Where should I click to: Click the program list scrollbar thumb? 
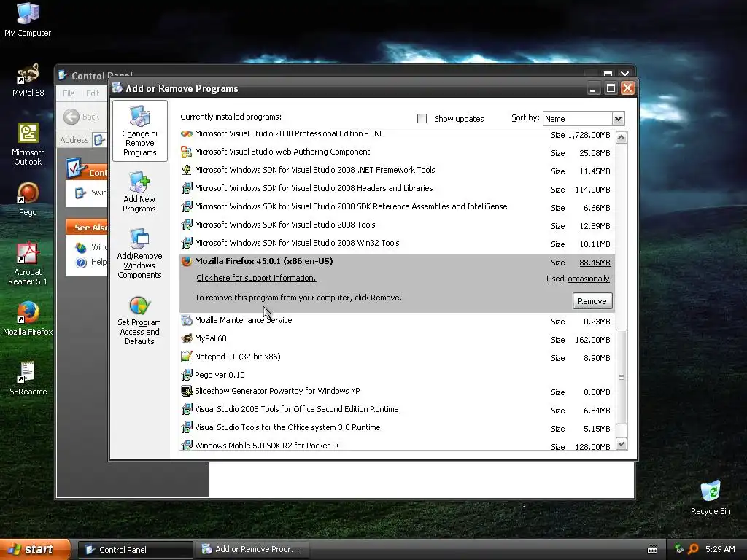coord(622,377)
